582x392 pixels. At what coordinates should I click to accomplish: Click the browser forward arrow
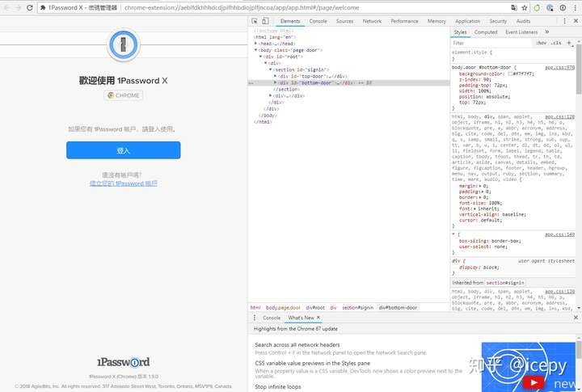pos(18,8)
